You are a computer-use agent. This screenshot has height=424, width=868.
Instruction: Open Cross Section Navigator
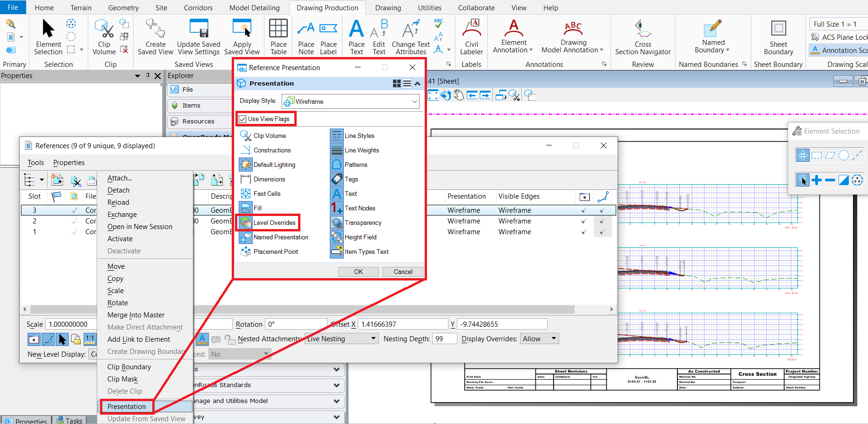click(x=643, y=36)
